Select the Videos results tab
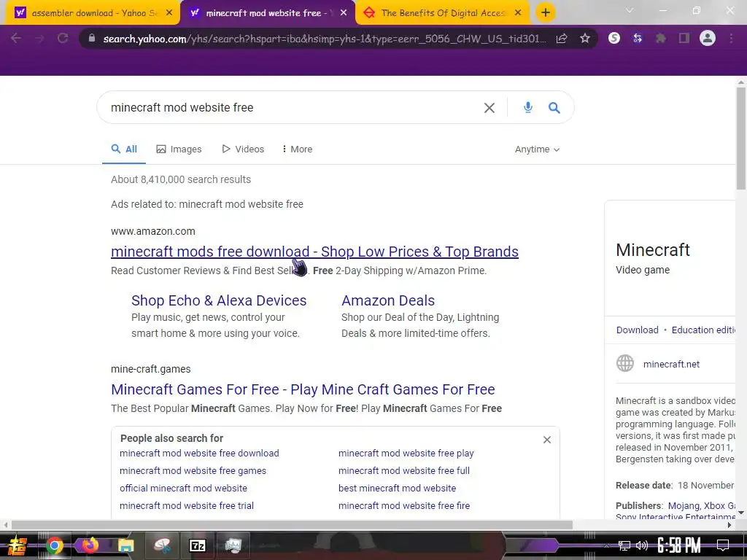Viewport: 747px width, 560px height. [243, 149]
